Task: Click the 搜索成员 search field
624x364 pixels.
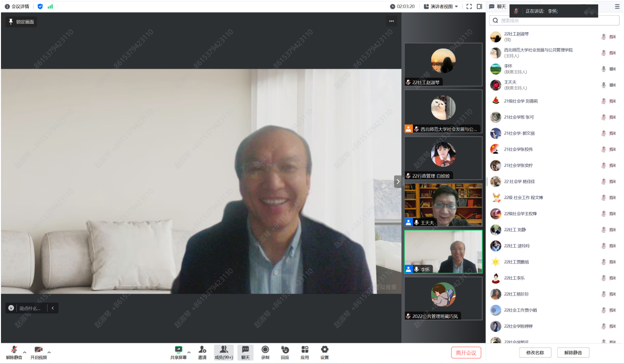Action: pyautogui.click(x=554, y=20)
